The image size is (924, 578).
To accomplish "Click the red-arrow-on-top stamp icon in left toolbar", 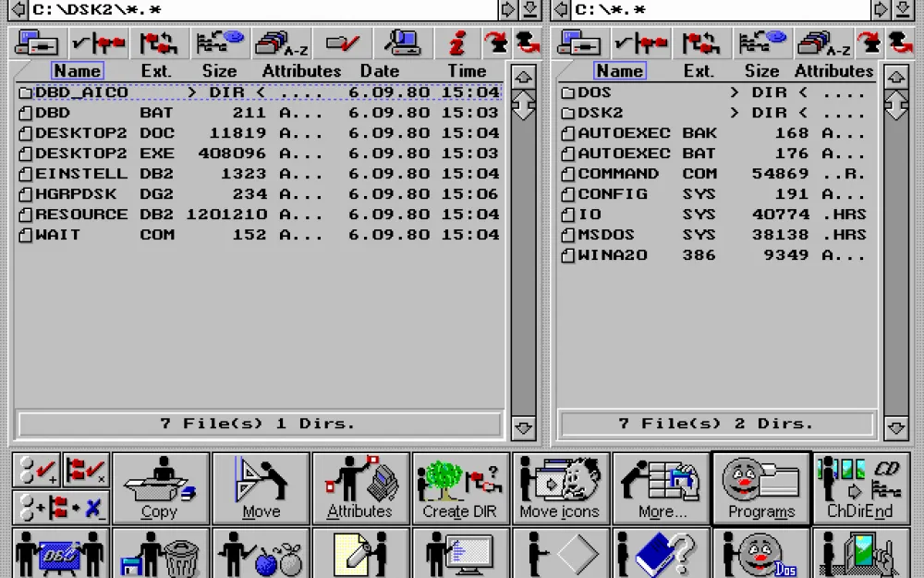I will tap(496, 43).
